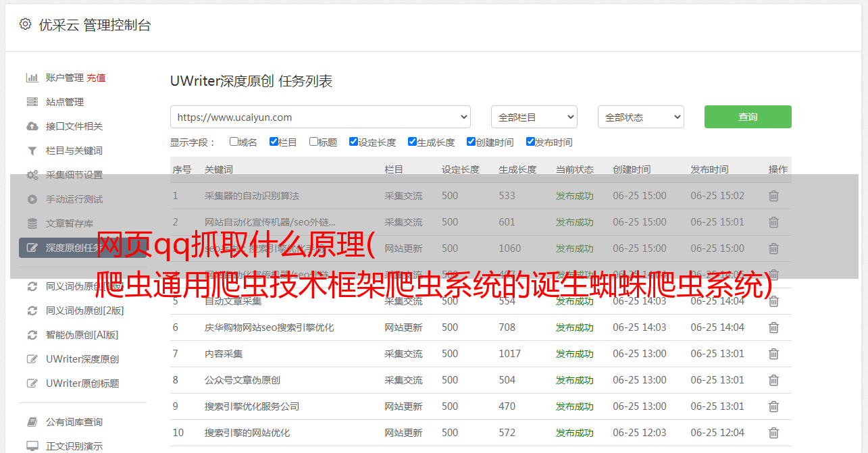Open 账户管理 bar chart icon
The height and width of the screenshot is (453, 868).
32,78
